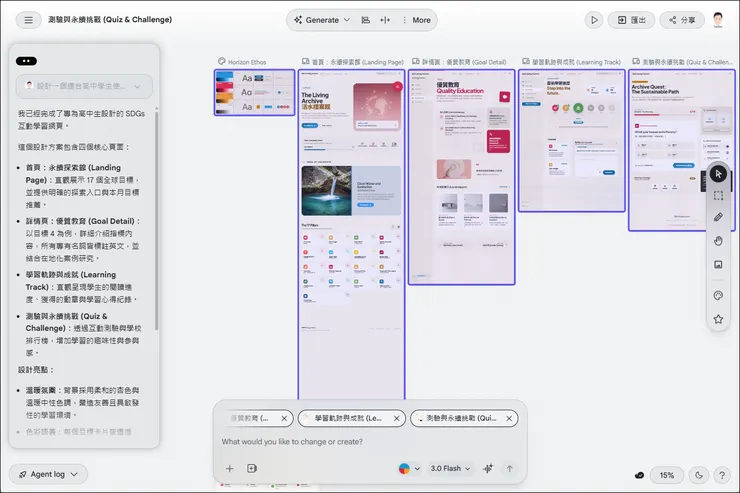Select the hand pan tool
The image size is (740, 493).
click(x=718, y=241)
